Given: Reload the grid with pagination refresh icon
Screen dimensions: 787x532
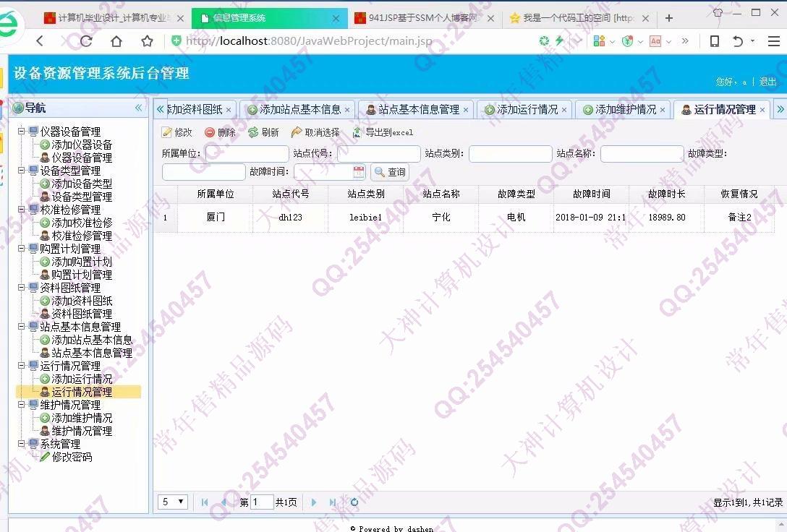Looking at the screenshot, I should 354,502.
